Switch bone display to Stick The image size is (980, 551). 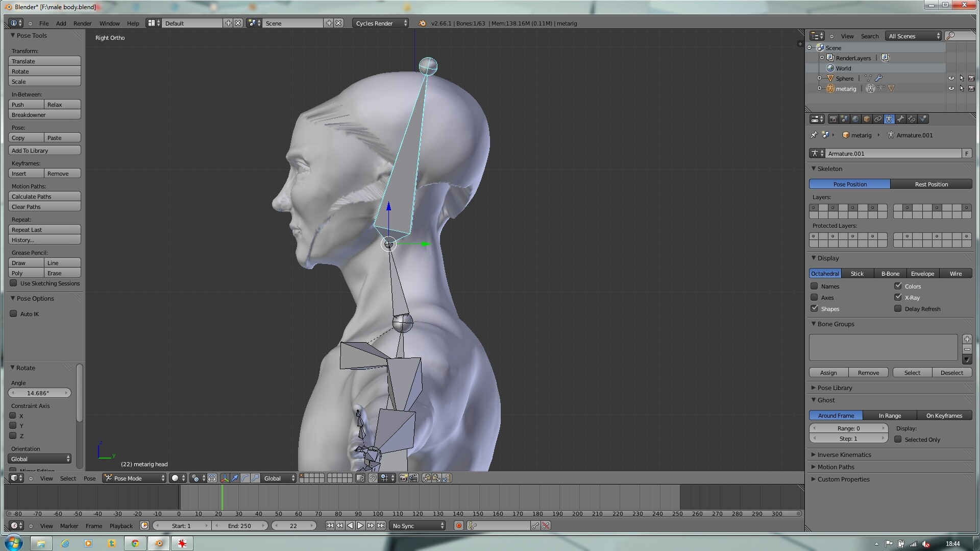(857, 274)
